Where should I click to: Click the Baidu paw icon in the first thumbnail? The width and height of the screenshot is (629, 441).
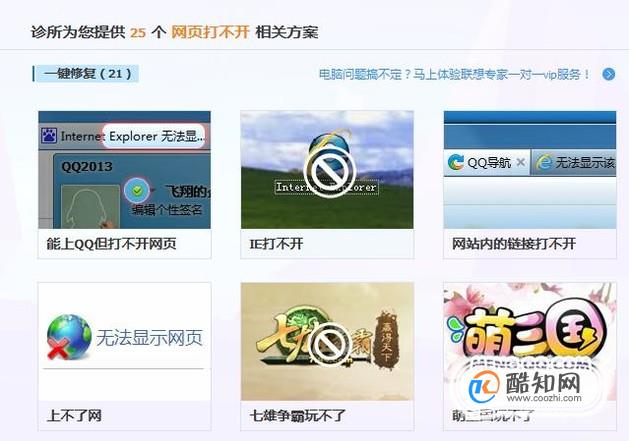point(49,136)
